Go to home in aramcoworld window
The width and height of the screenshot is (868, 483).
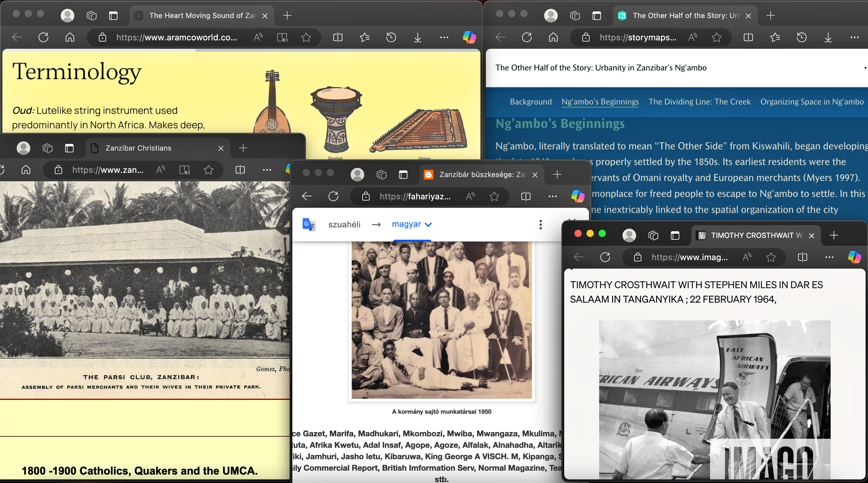70,37
